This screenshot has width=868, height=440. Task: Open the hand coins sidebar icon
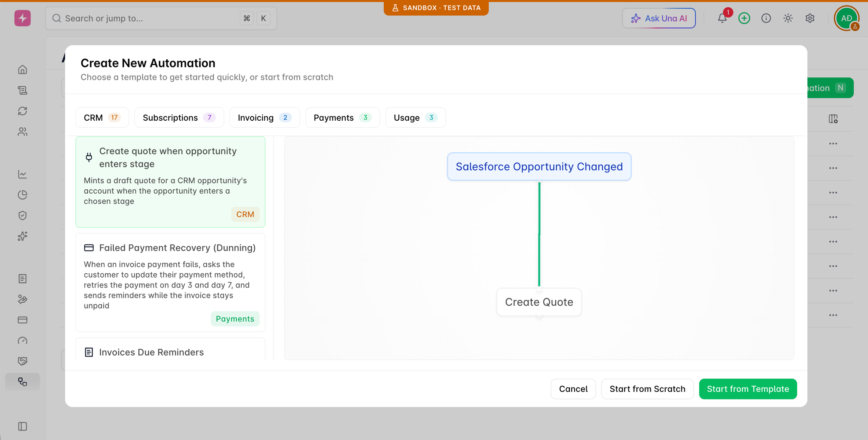click(x=23, y=299)
